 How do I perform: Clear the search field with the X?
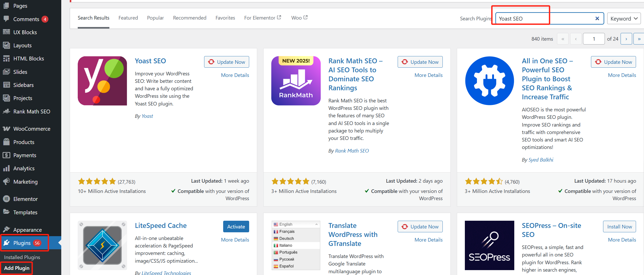point(597,19)
